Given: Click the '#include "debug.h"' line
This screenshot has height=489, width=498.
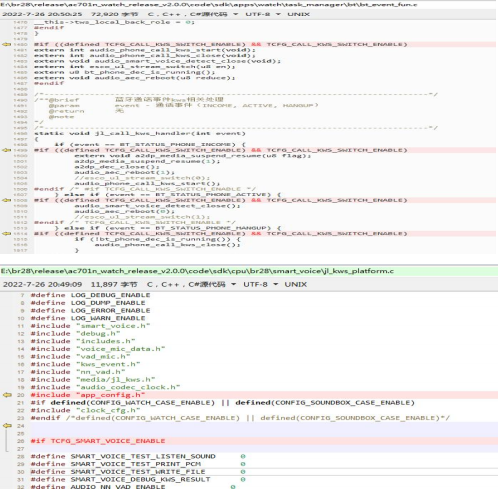Looking at the screenshot, I should click(75, 334).
